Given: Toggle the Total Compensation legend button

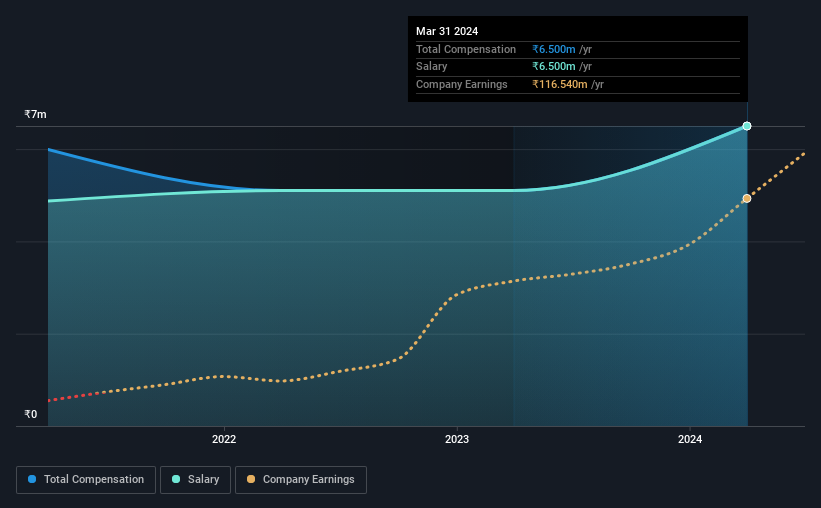Looking at the screenshot, I should click(86, 480).
